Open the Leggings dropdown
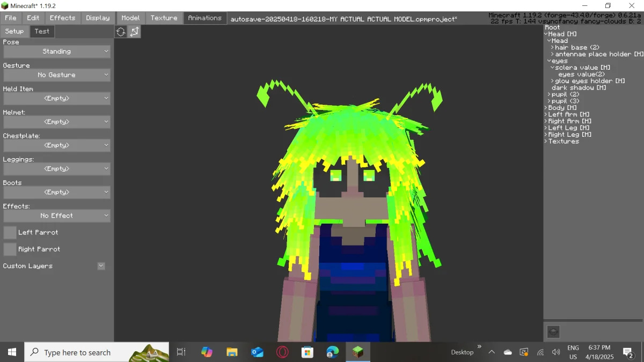 (x=57, y=169)
